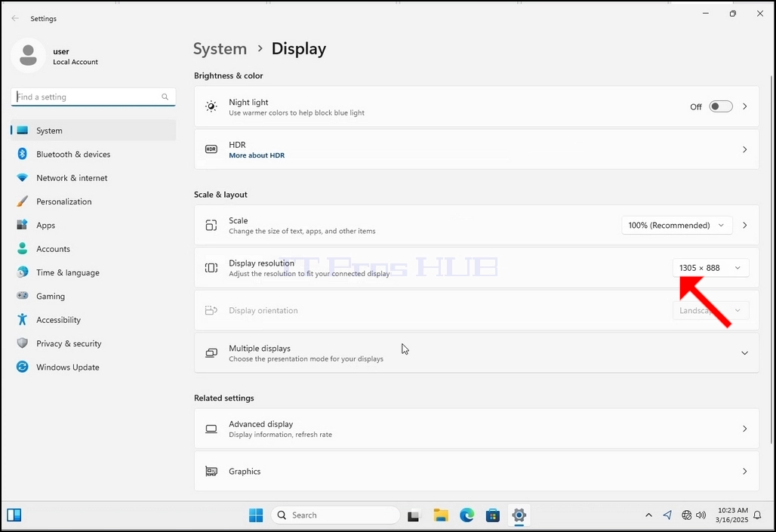This screenshot has height=532, width=776.
Task: Open the Scale percentage dropdown
Action: pos(676,225)
